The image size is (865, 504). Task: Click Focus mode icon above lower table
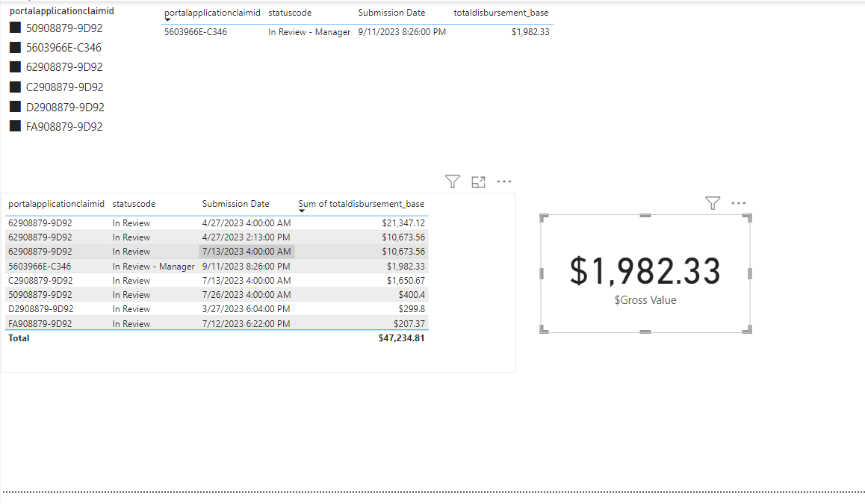(478, 182)
